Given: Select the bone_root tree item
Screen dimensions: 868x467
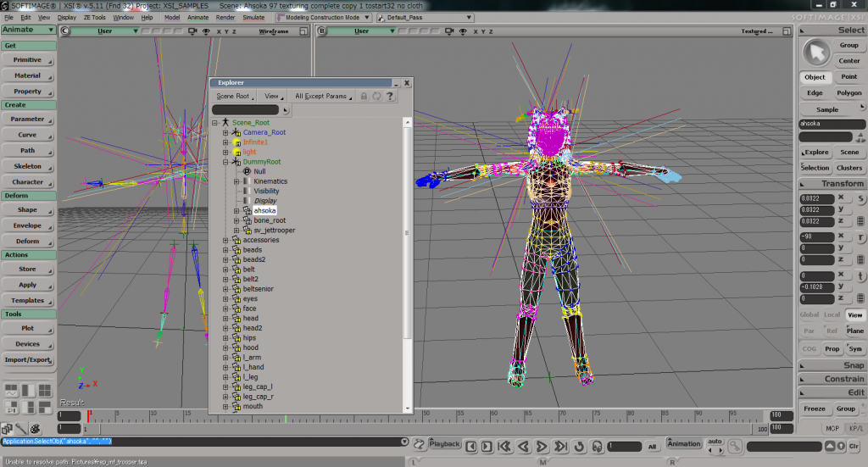Looking at the screenshot, I should 270,220.
